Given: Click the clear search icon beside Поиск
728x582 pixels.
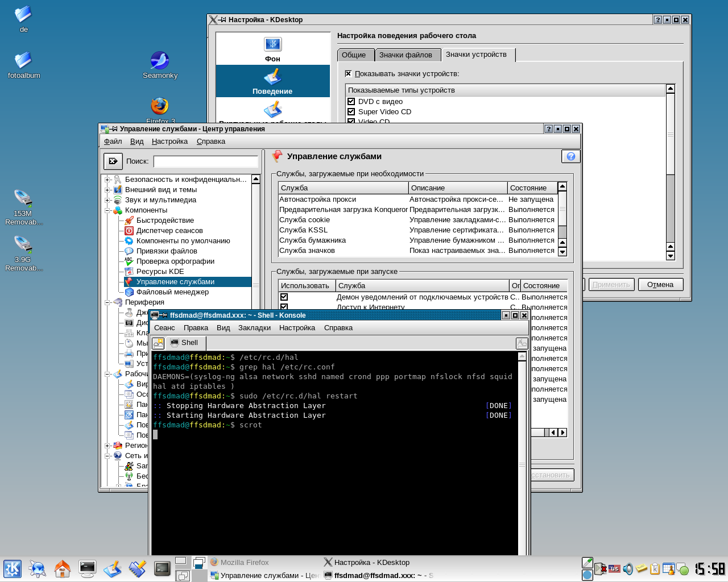Looking at the screenshot, I should [113, 161].
